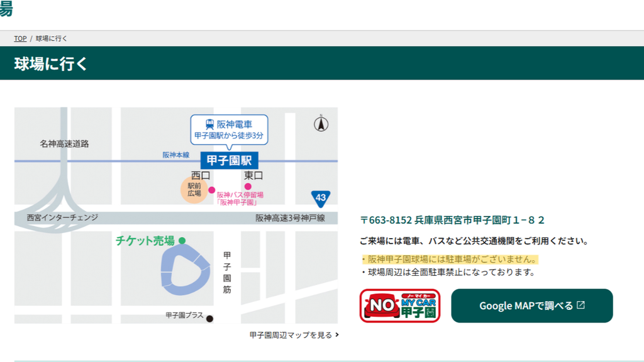Open the Google MAPで調べる button
The height and width of the screenshot is (362, 644).
coord(532,306)
